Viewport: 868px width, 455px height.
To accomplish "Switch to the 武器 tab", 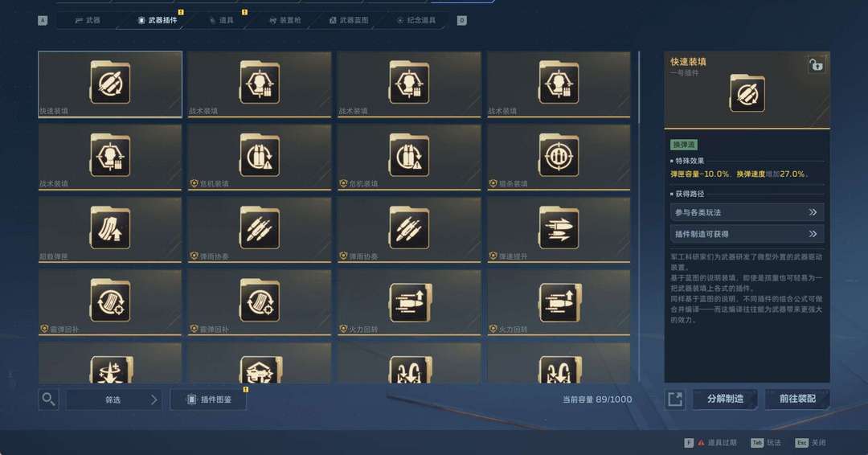I will click(x=88, y=20).
